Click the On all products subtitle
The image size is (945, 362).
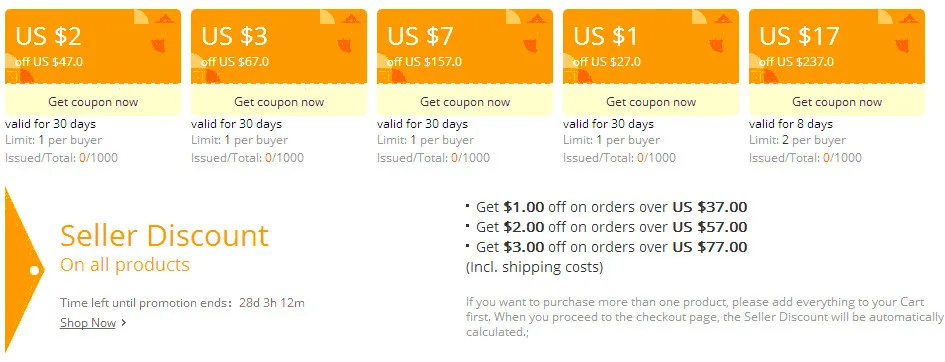pyautogui.click(x=125, y=264)
